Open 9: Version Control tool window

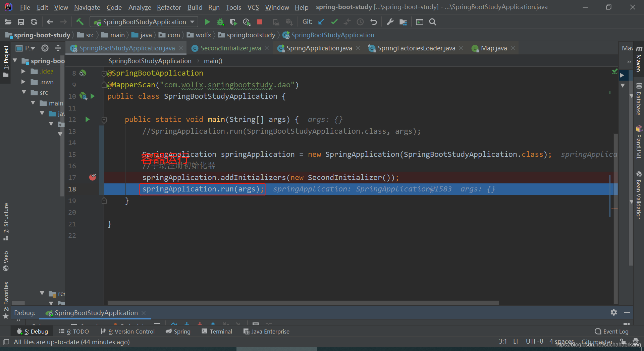128,332
